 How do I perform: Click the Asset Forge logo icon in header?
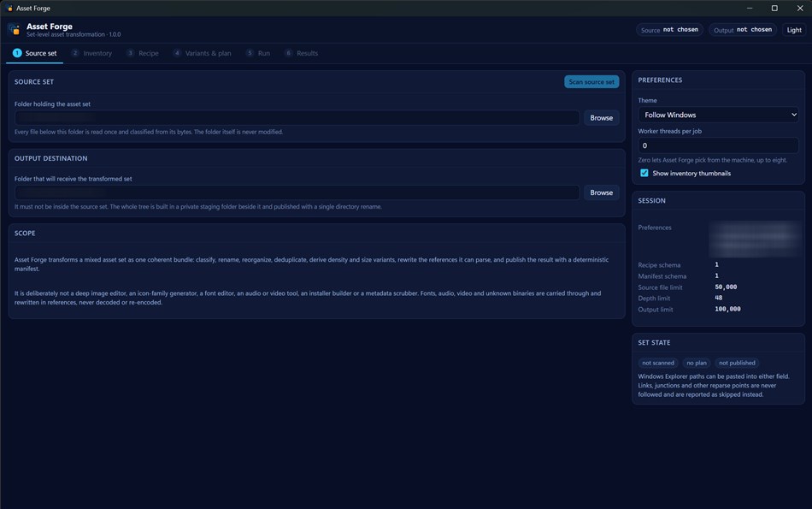point(15,30)
